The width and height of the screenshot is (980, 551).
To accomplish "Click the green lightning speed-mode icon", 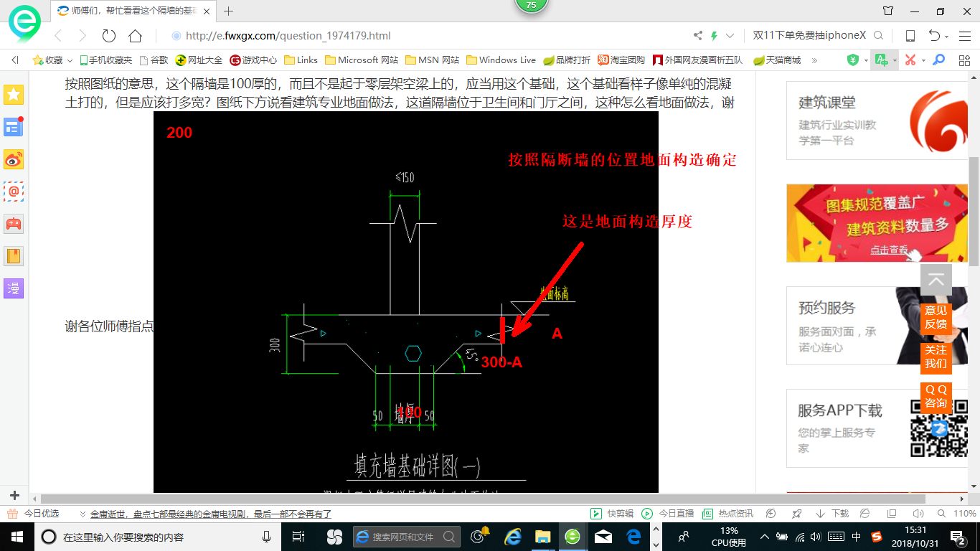I will coord(714,36).
